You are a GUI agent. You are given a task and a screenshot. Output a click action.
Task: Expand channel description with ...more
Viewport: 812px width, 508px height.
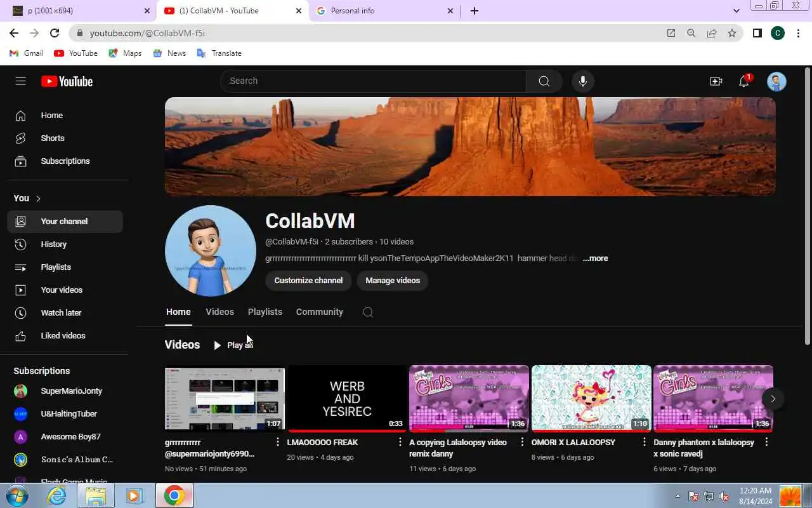(595, 258)
